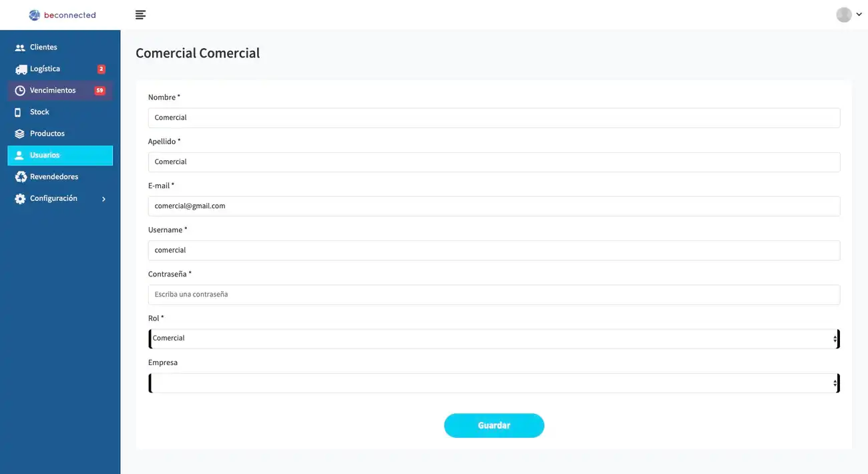This screenshot has width=868, height=474.
Task: Click the red Vencimientos badge showing 59
Action: (x=99, y=91)
